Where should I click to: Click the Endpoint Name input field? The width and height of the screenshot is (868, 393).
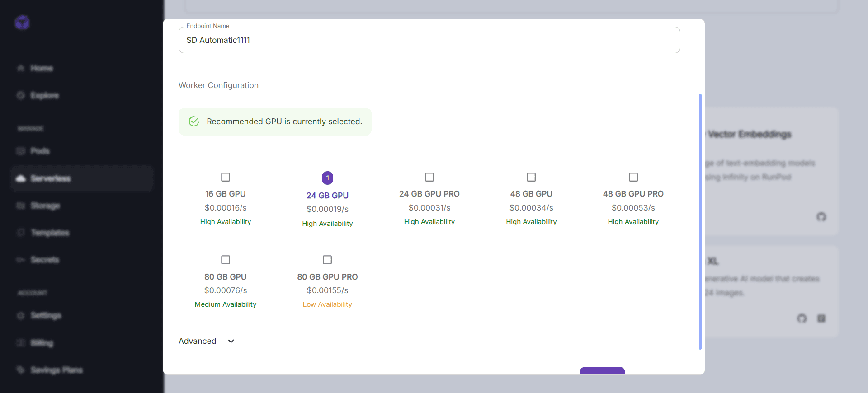click(x=429, y=40)
